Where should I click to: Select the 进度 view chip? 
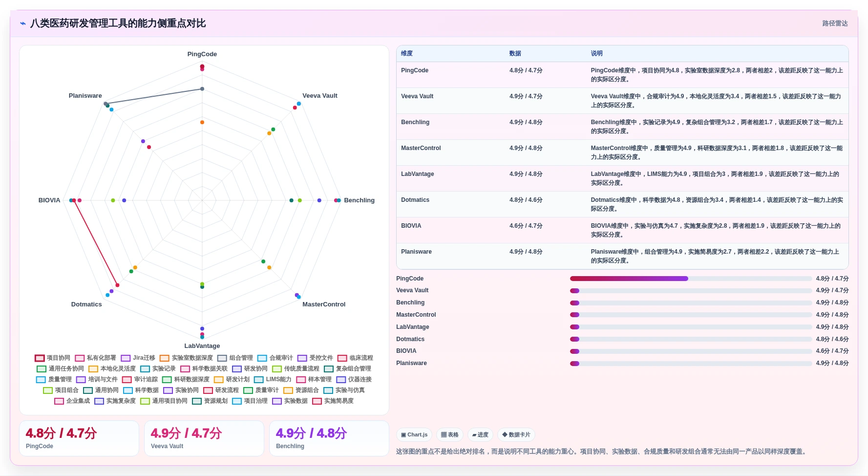(480, 434)
